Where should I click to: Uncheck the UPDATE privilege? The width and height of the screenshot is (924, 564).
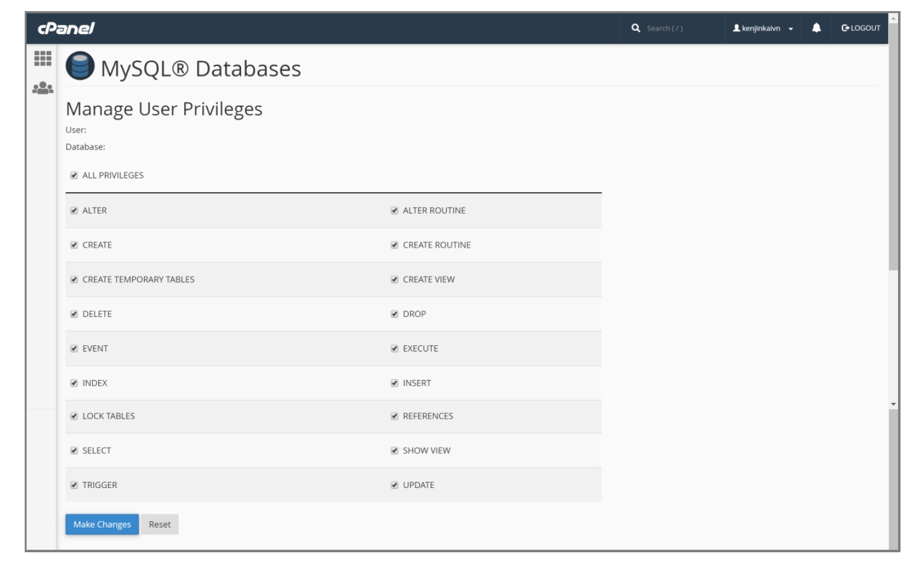tap(394, 486)
